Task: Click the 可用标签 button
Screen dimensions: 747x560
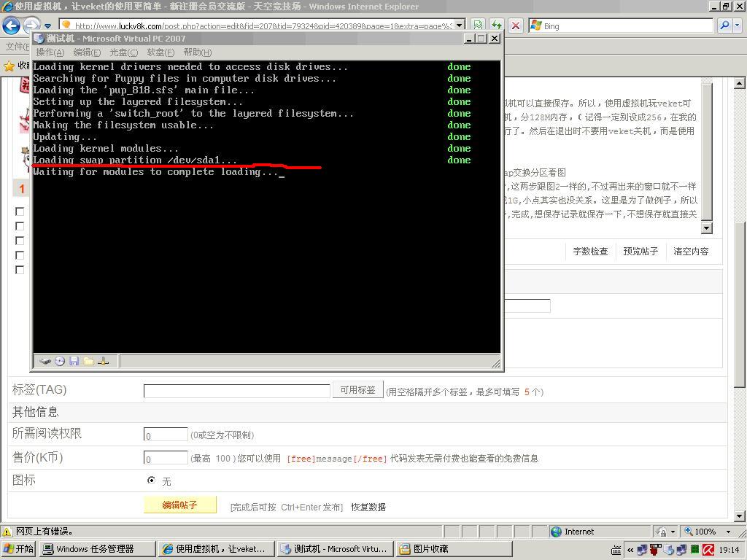Action: [357, 390]
